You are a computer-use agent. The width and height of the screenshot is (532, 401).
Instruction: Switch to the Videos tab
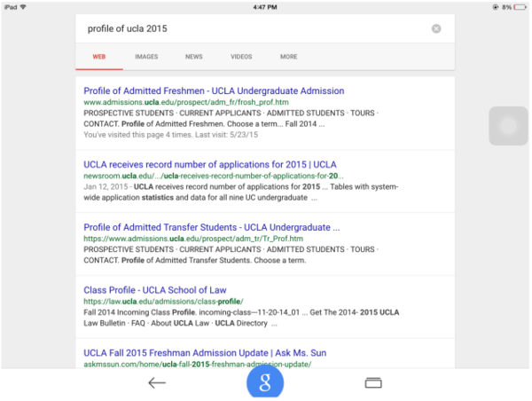point(241,57)
